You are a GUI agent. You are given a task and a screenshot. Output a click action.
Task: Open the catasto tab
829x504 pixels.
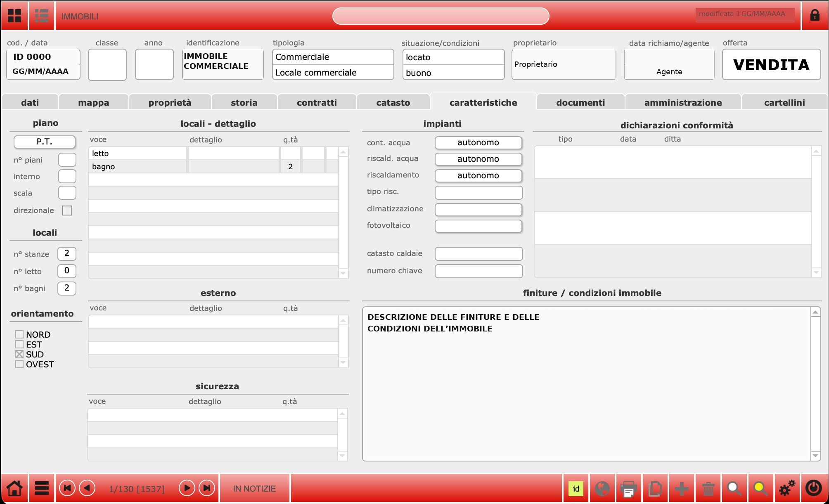click(393, 102)
